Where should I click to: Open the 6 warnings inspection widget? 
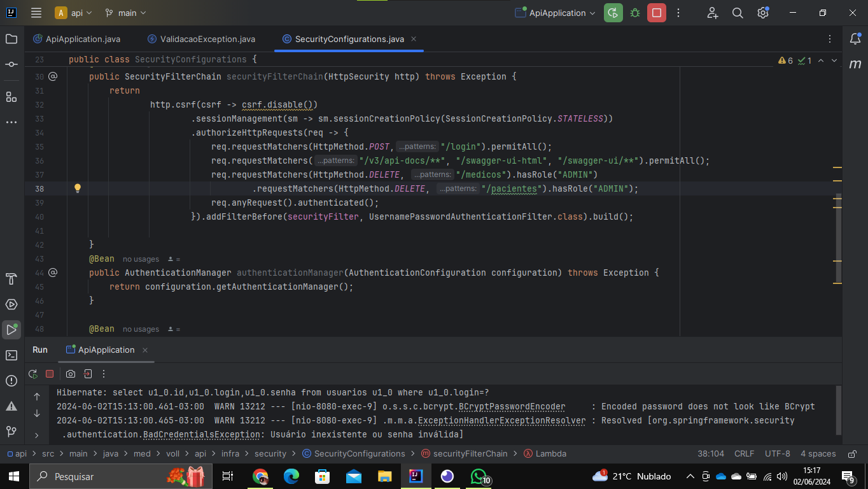click(786, 60)
